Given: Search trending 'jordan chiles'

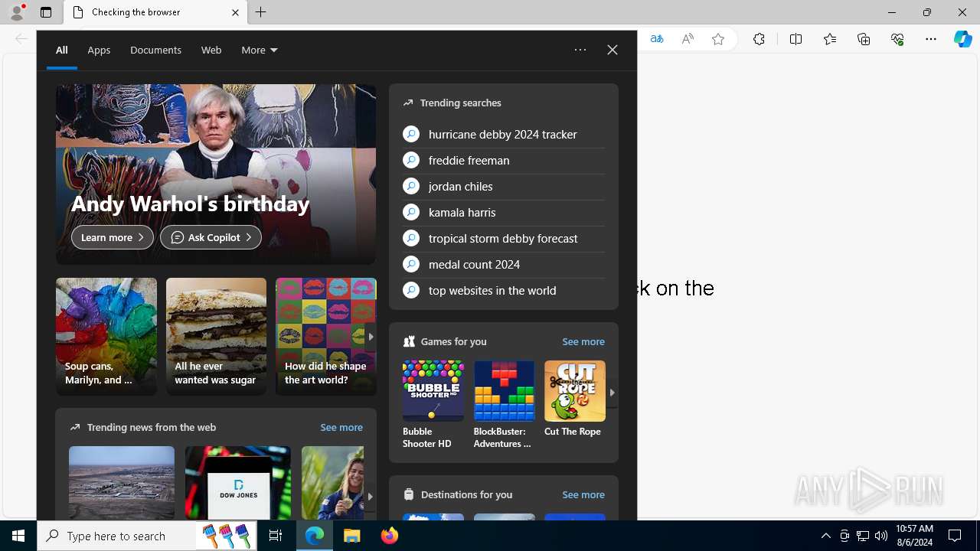Looking at the screenshot, I should click(504, 186).
